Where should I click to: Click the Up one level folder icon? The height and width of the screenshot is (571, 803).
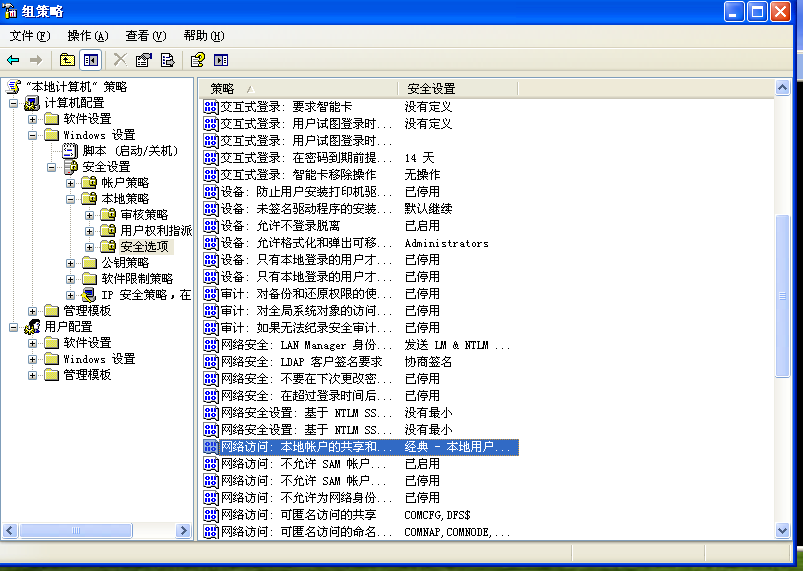[67, 60]
